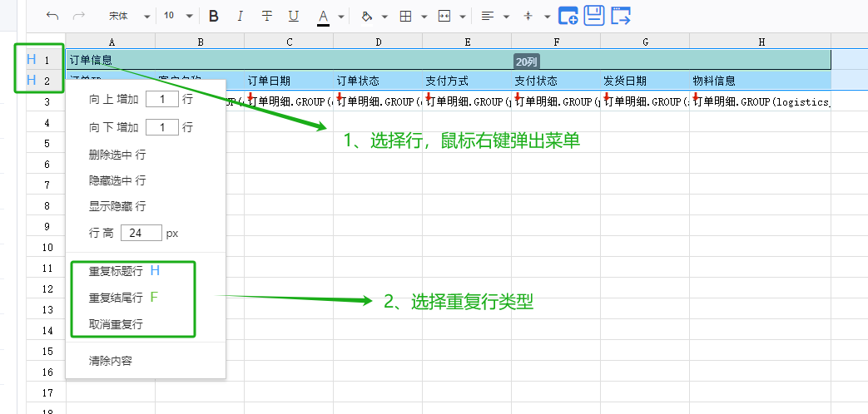Click the horizontal align icon
The width and height of the screenshot is (868, 414).
pyautogui.click(x=487, y=16)
